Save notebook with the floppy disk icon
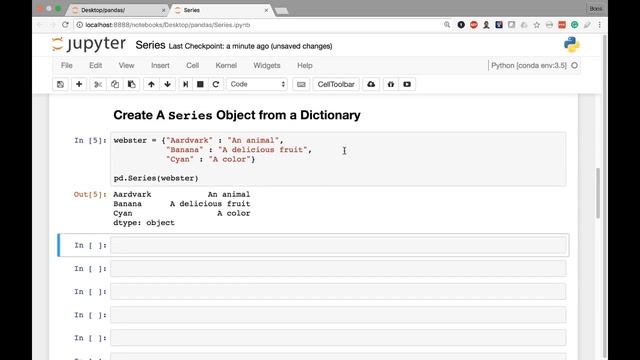 (x=60, y=84)
